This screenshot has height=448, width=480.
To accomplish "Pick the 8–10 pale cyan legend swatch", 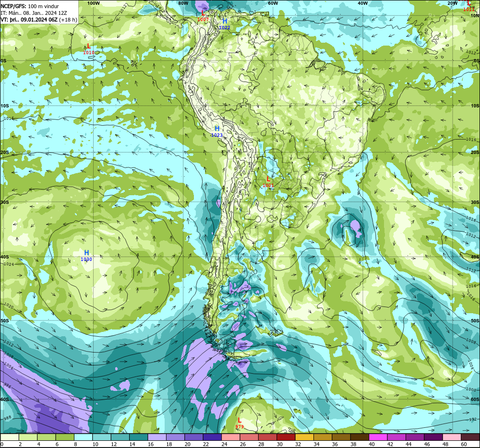I will click(83, 437).
